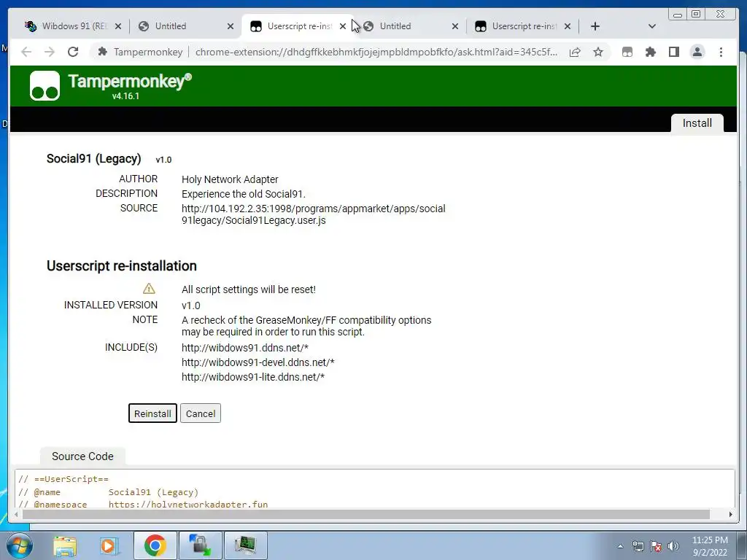Select the wibdows91.ddns.net include entry
Viewport: 747px width, 560px height.
coord(245,348)
